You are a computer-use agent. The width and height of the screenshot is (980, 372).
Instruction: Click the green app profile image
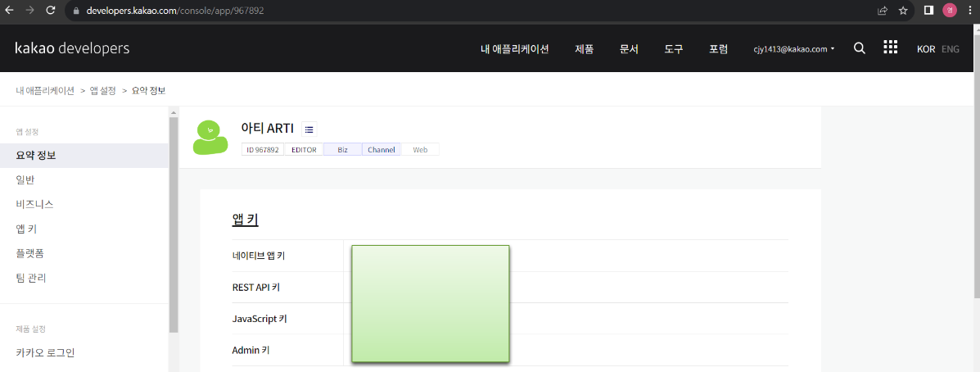(210, 137)
